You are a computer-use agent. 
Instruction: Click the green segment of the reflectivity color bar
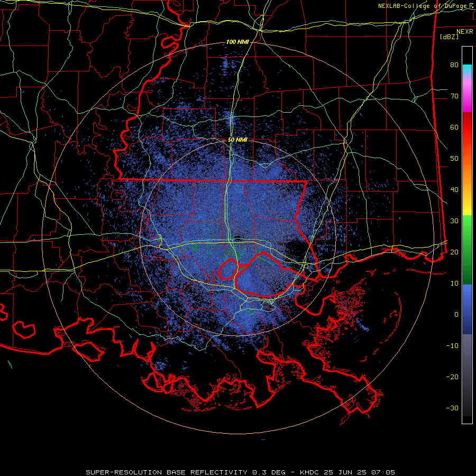point(467,250)
